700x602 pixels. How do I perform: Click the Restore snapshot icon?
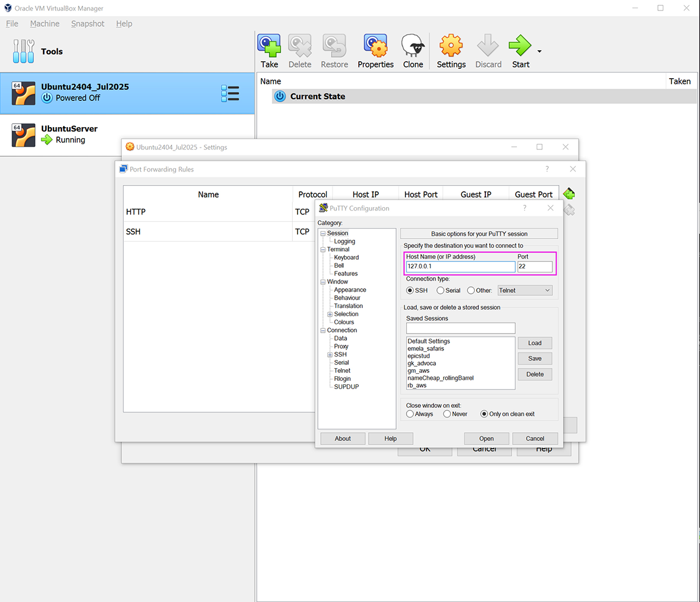click(334, 45)
